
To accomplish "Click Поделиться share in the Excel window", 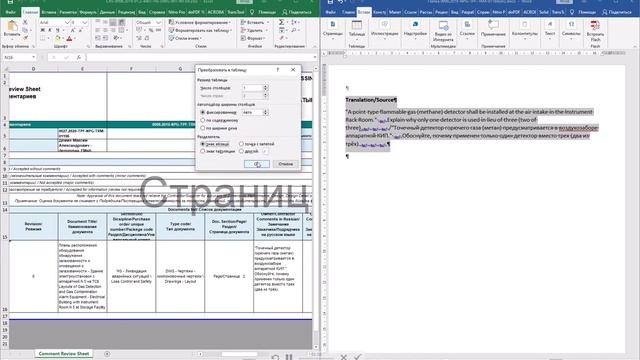I will (x=297, y=12).
